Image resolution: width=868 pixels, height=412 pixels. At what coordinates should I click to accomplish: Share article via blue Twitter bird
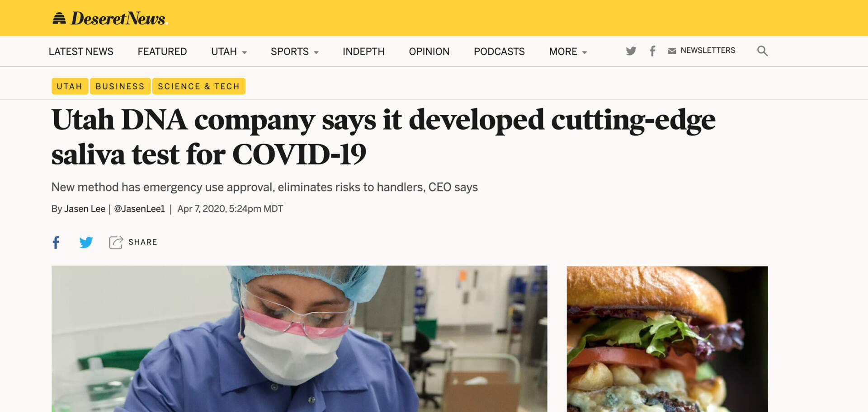click(x=86, y=242)
